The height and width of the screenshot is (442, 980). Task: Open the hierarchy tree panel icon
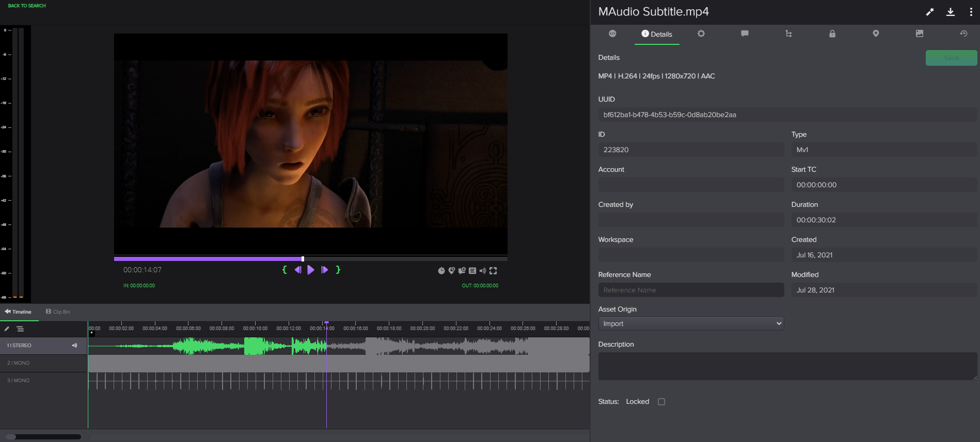pyautogui.click(x=788, y=34)
